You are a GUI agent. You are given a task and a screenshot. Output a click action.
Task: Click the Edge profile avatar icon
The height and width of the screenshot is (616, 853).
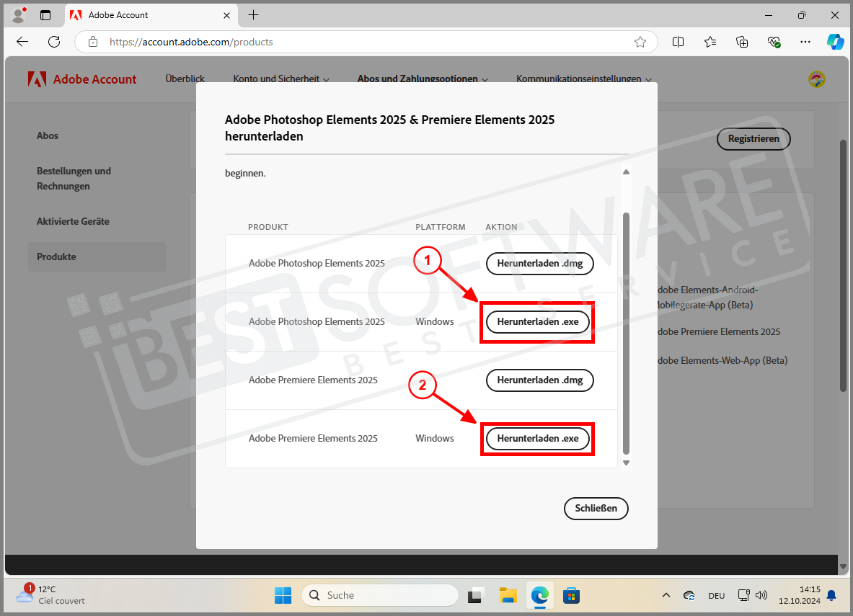click(x=19, y=15)
